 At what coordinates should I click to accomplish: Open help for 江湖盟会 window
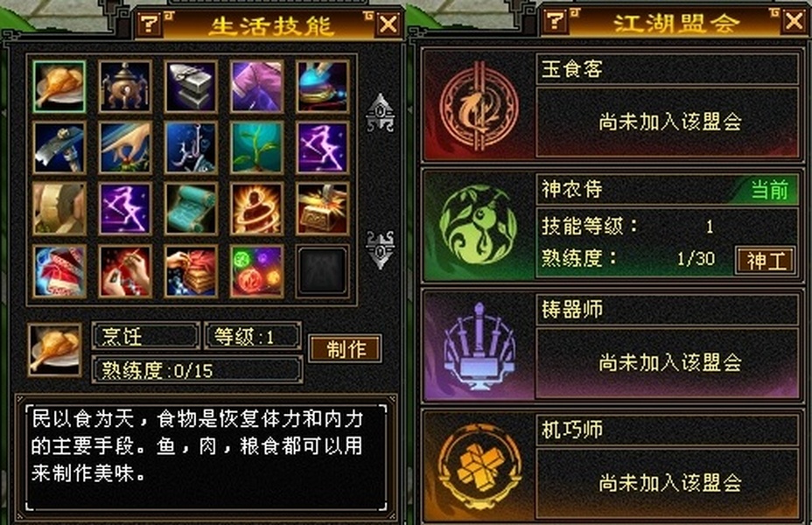pyautogui.click(x=555, y=21)
